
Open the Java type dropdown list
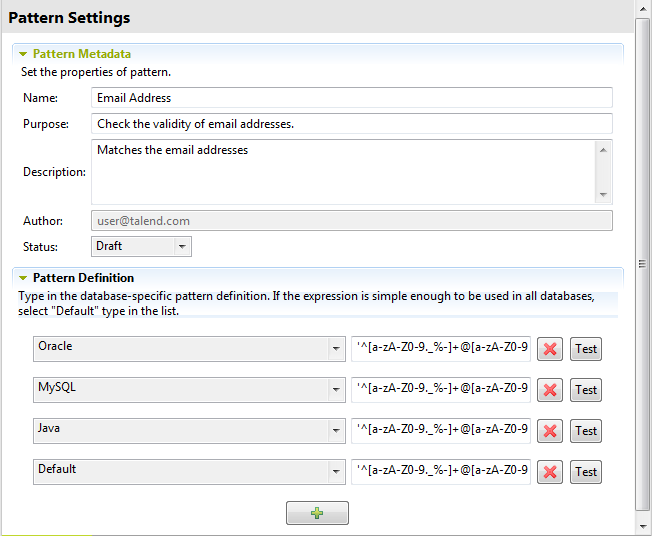[335, 431]
